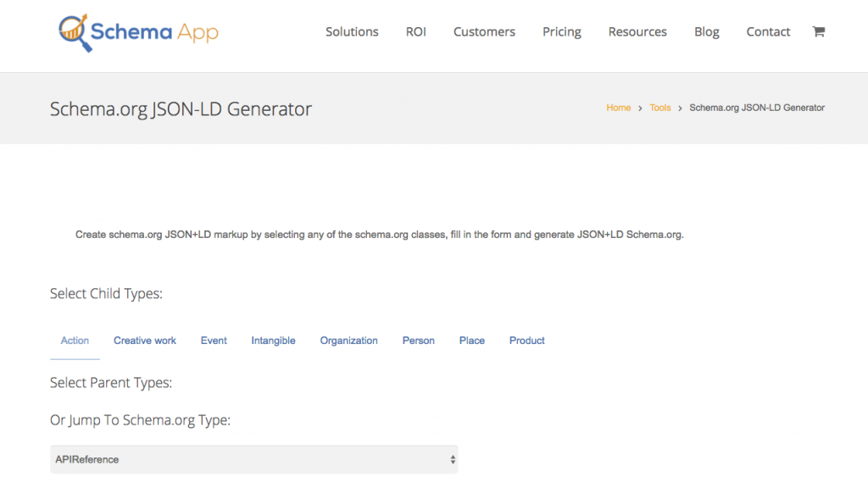The width and height of the screenshot is (868, 499).
Task: Click the dropdown stepper arrows beside APIReference
Action: (450, 459)
